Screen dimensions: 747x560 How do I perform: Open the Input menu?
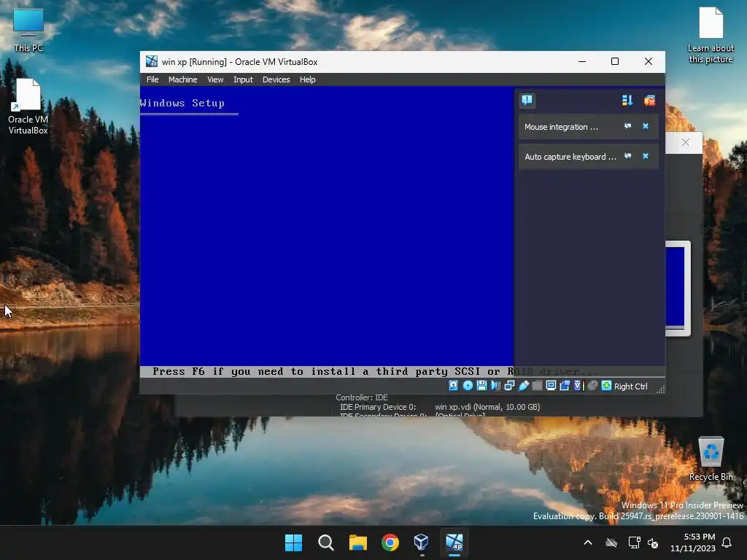click(x=243, y=79)
